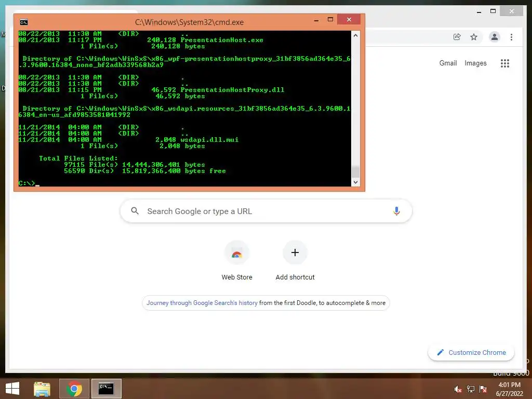Click the Add shortcut plus tile
Viewport: 532px width, 399px height.
point(295,261)
